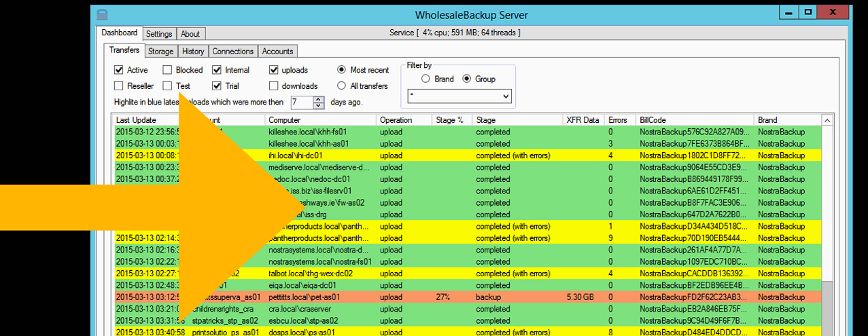Click the 5.30 GB XFR data cell
This screenshot has width=868, height=336.
(580, 297)
